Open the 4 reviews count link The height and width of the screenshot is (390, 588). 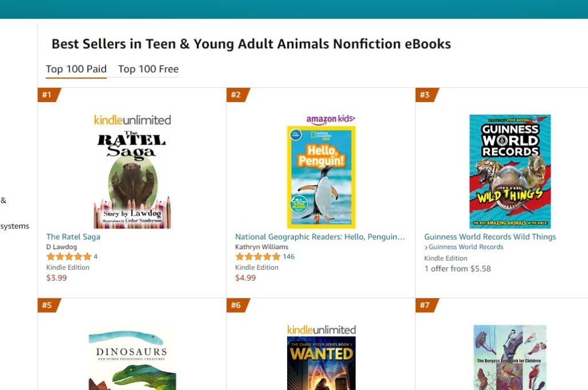95,257
